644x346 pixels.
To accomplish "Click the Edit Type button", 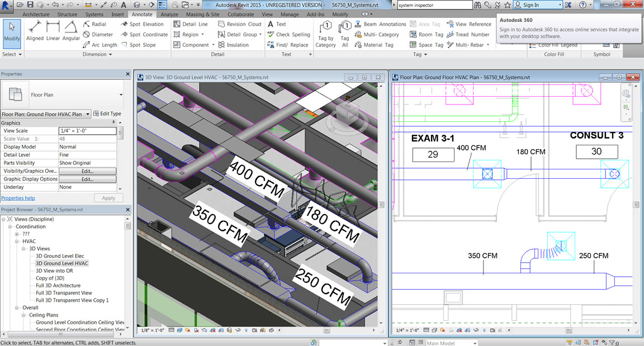I will (x=107, y=113).
